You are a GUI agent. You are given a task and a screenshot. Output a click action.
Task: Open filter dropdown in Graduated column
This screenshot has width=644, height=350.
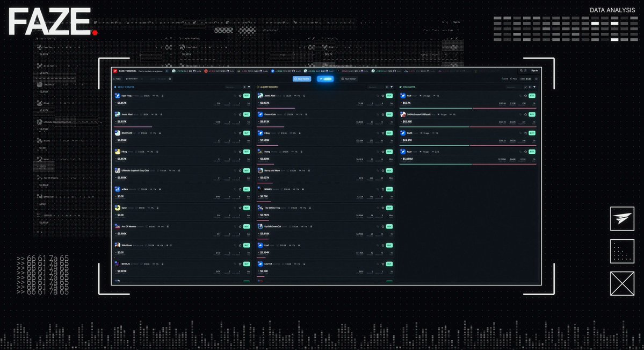534,87
